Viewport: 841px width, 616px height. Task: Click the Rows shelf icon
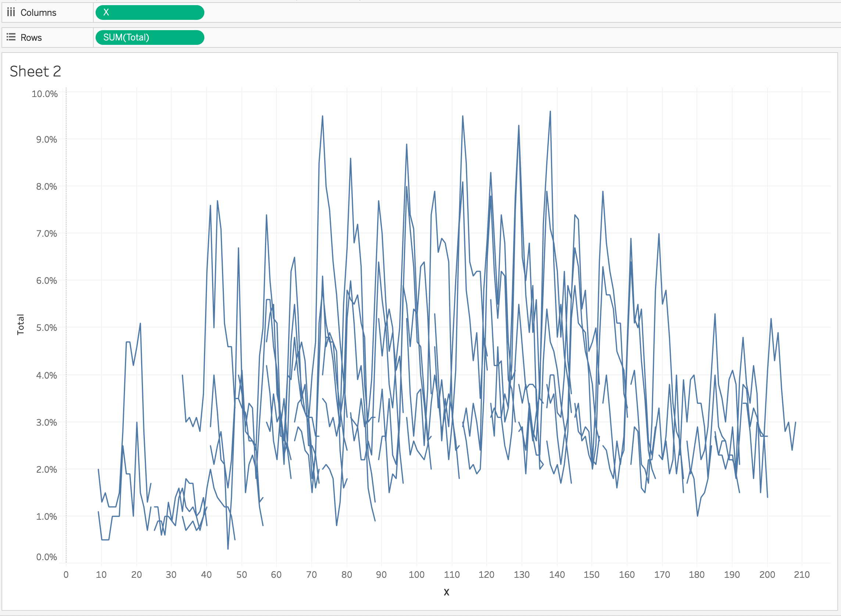pos(11,37)
